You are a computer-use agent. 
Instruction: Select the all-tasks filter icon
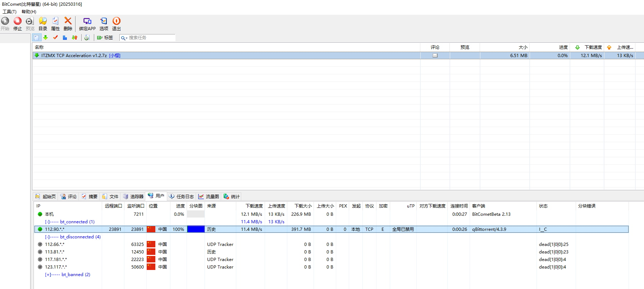tap(36, 37)
